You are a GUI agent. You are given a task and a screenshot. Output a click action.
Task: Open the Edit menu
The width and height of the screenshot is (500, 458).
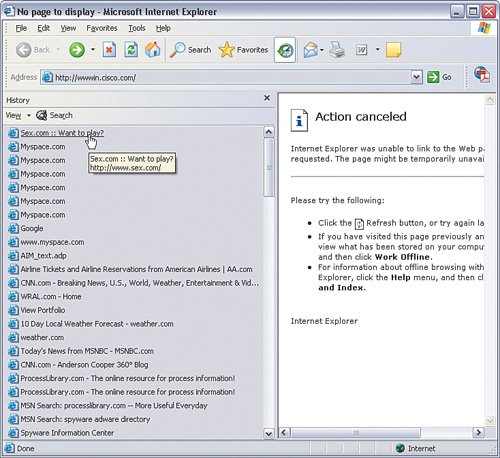pyautogui.click(x=44, y=28)
